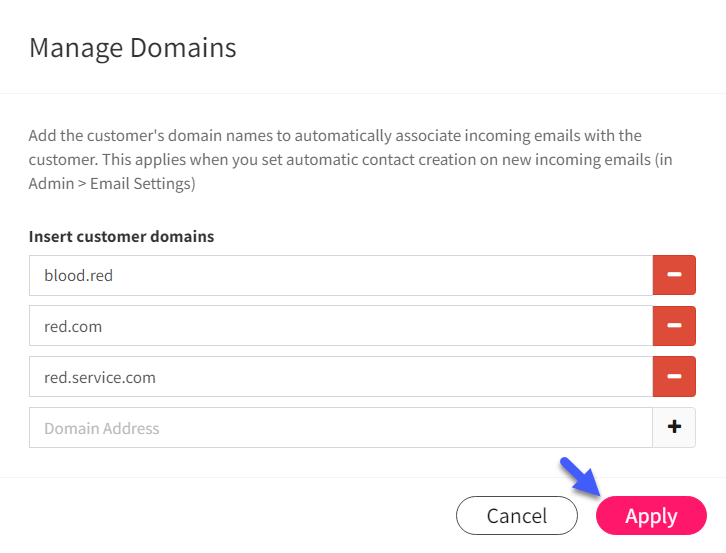Click the minus icon on the red.service.com row
Image resolution: width=726 pixels, height=553 pixels.
click(674, 377)
